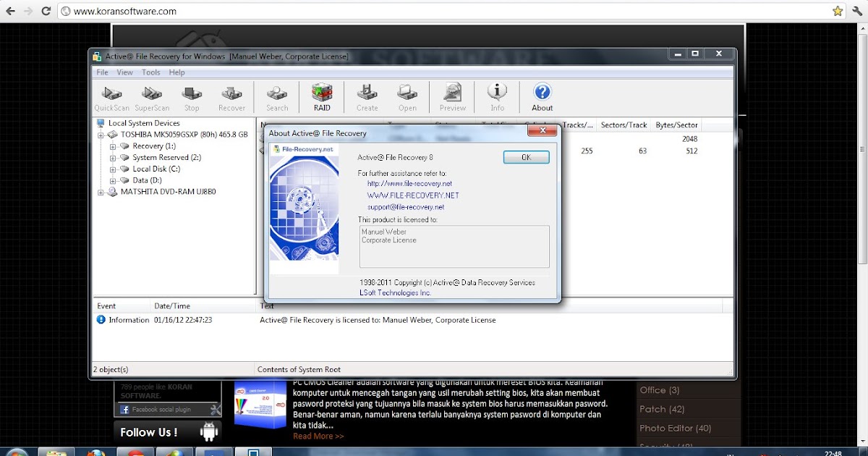Click the TOSHIBA hard disk icon

point(112,135)
